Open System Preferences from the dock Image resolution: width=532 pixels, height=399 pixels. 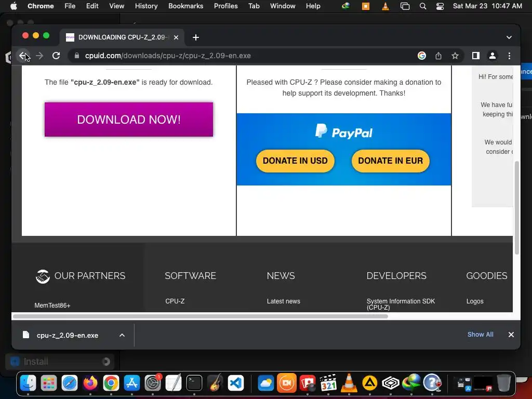pos(153,383)
